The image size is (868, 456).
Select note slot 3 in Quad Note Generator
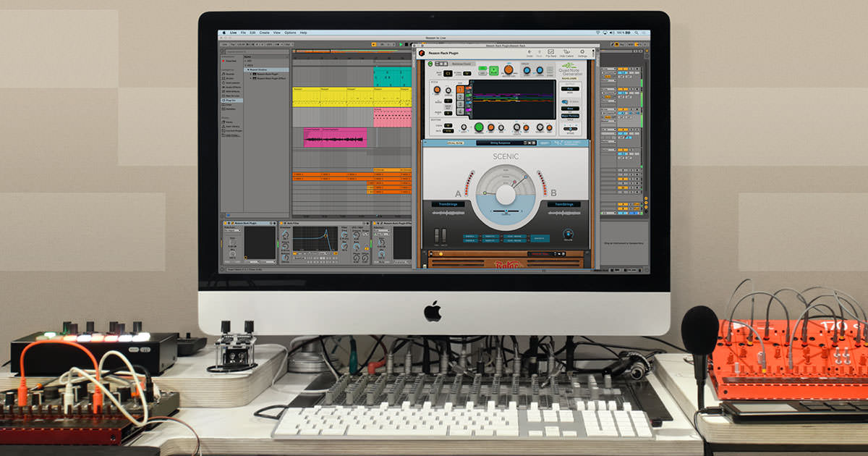pos(460,104)
